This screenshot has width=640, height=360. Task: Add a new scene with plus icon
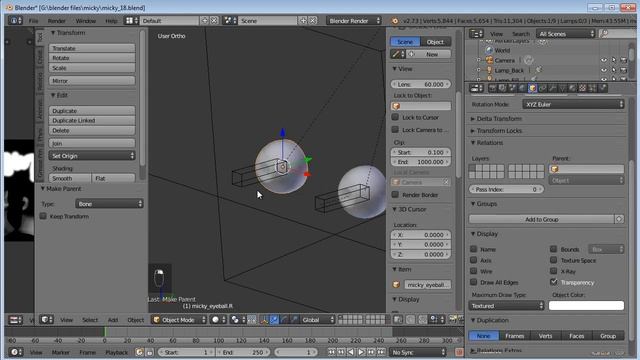click(303, 20)
